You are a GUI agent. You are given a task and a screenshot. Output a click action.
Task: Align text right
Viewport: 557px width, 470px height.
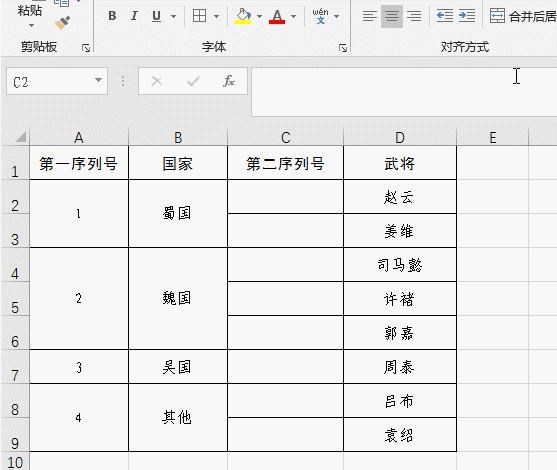tap(414, 16)
